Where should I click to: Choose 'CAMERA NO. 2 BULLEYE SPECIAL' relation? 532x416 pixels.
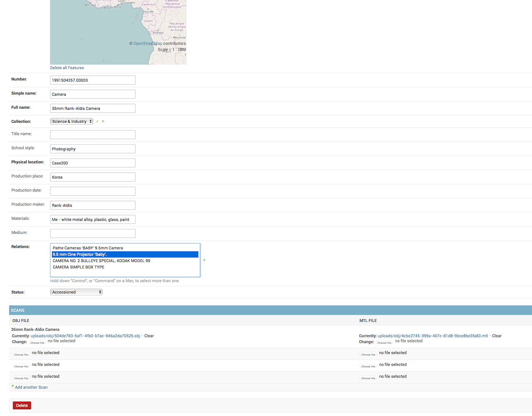coord(101,261)
